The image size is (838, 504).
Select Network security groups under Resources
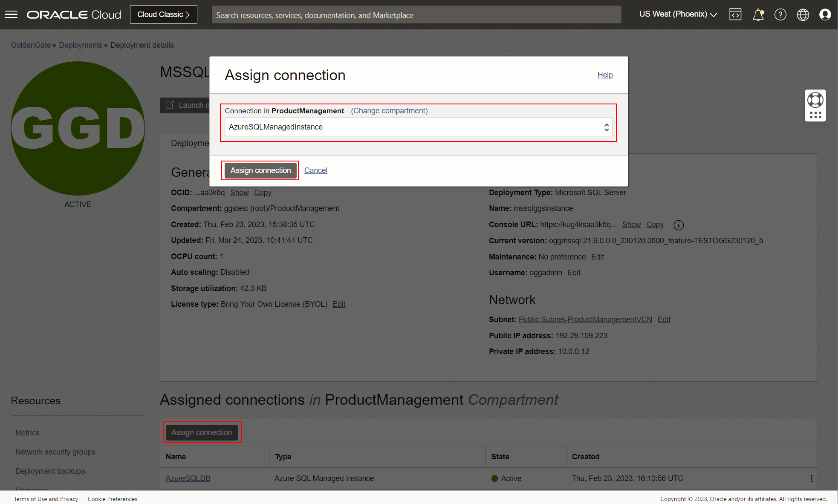click(x=55, y=452)
